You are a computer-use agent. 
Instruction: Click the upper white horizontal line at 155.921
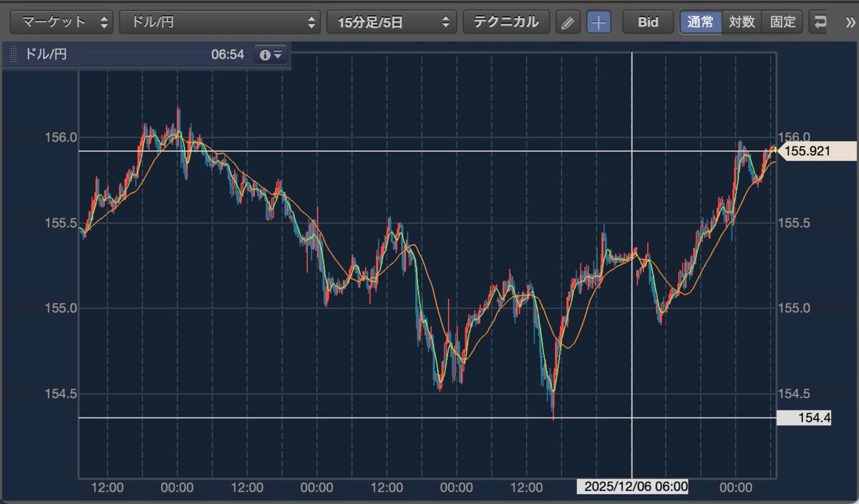tap(427, 151)
